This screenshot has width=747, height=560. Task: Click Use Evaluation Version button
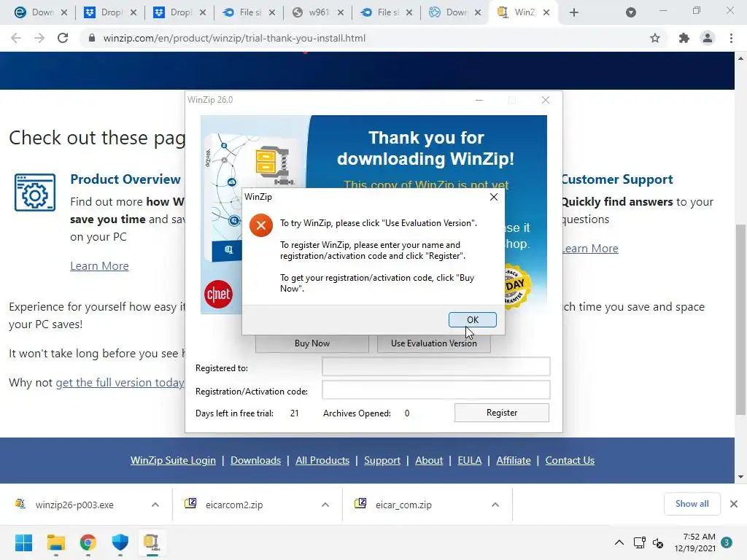[x=433, y=343]
